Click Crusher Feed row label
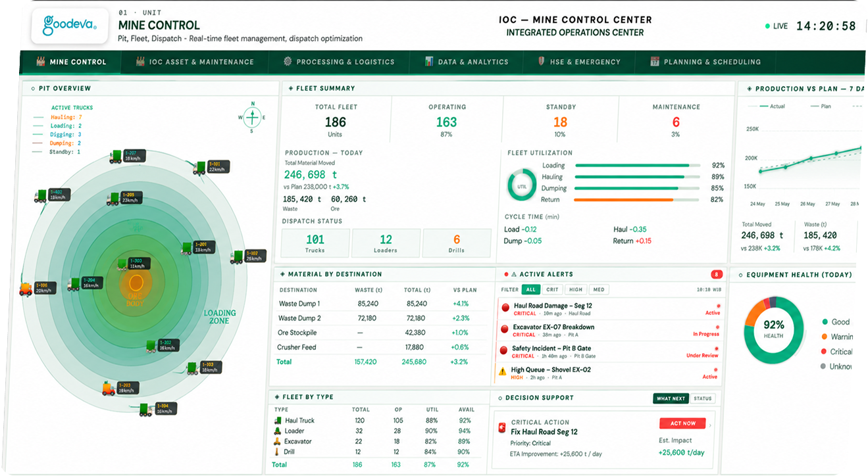Image resolution: width=868 pixels, height=476 pixels. [x=297, y=347]
